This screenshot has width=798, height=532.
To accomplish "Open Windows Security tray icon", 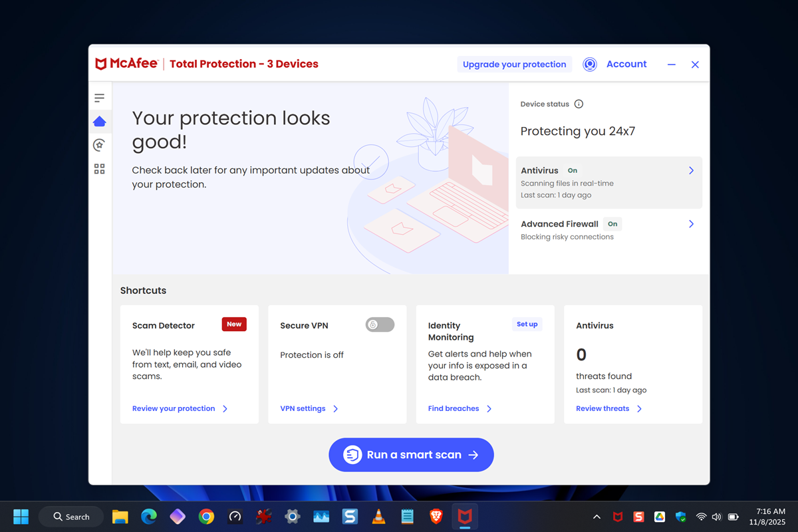I will [x=680, y=517].
